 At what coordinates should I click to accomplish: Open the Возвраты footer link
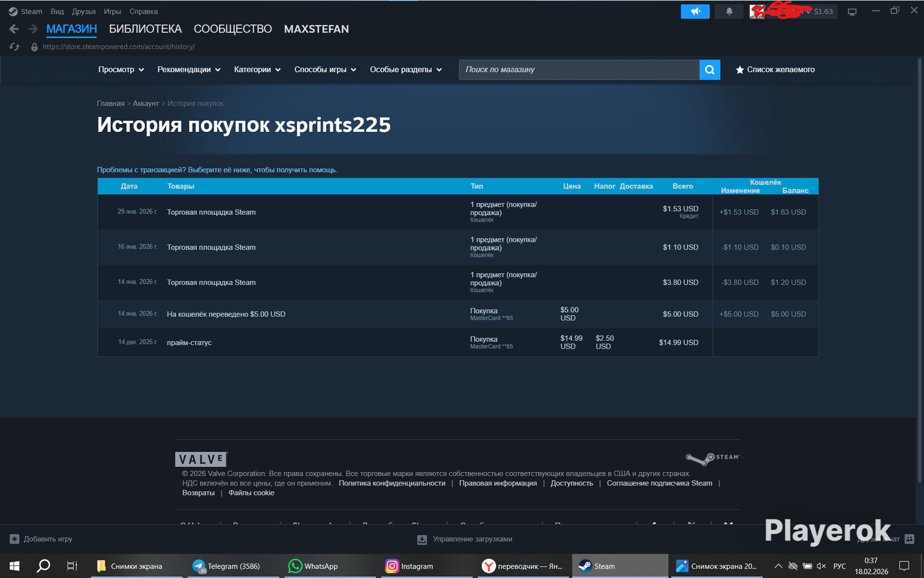pos(198,493)
